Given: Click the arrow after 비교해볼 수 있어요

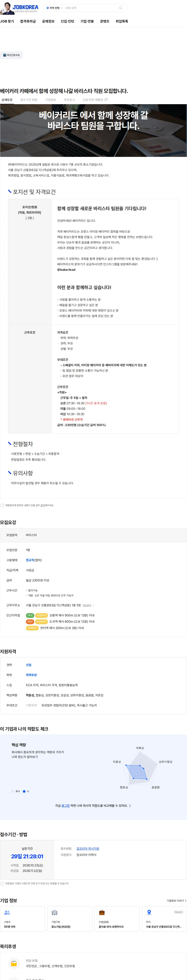Looking at the screenshot, I should coord(130,806).
